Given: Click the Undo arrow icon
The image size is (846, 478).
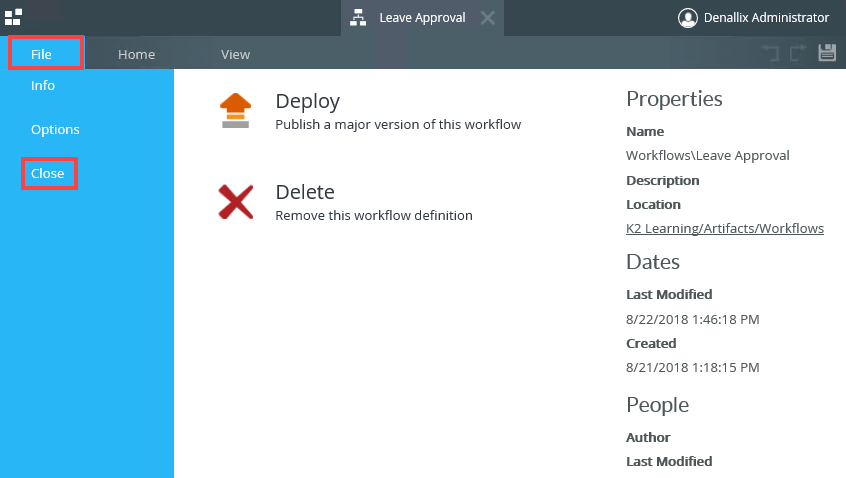Looking at the screenshot, I should [770, 53].
